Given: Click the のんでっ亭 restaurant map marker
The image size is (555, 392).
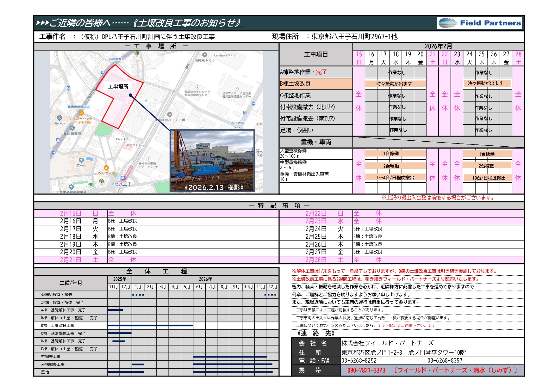Looking at the screenshot, I should point(106,168).
